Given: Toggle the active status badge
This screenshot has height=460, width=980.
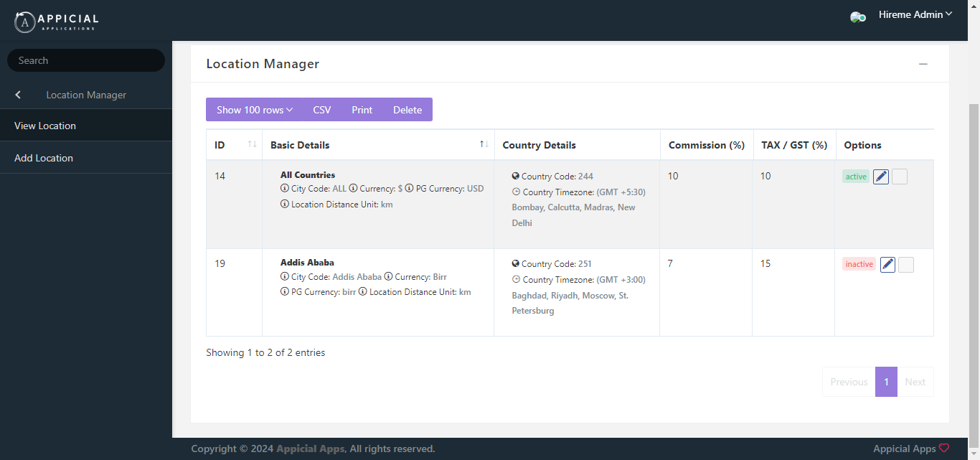Looking at the screenshot, I should pyautogui.click(x=855, y=177).
